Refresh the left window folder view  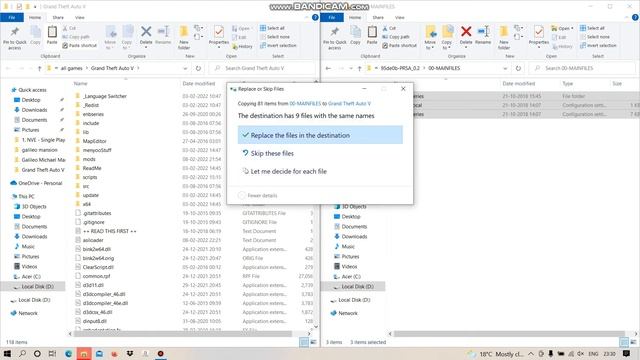(x=198, y=68)
